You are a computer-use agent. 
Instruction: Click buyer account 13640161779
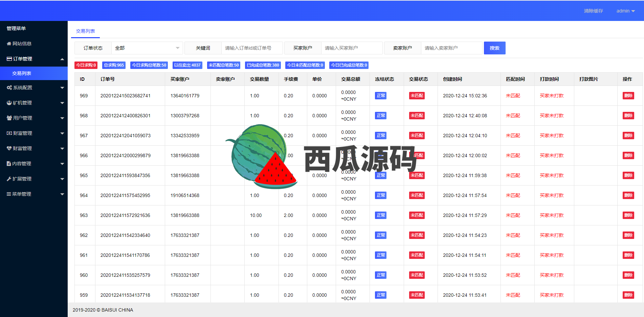tap(185, 96)
